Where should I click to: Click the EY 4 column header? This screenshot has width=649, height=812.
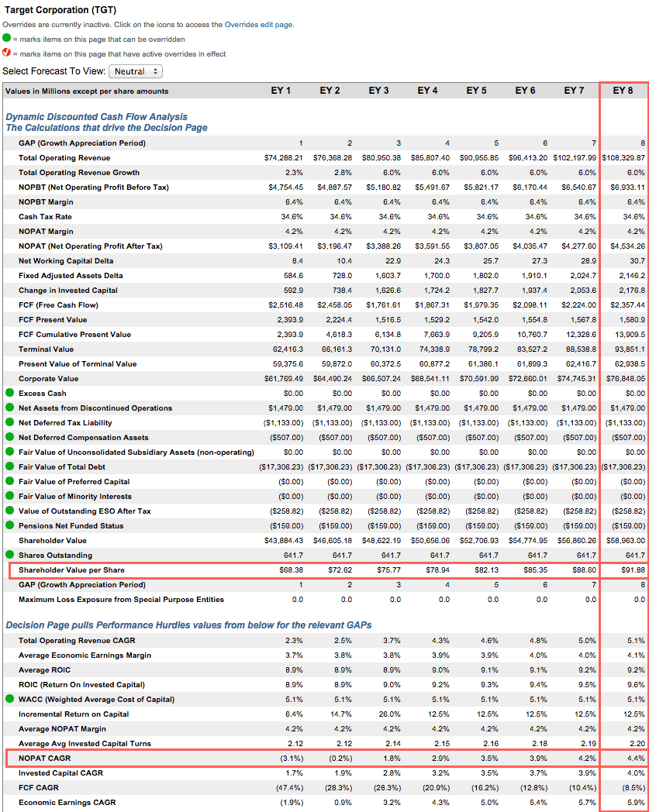point(428,91)
